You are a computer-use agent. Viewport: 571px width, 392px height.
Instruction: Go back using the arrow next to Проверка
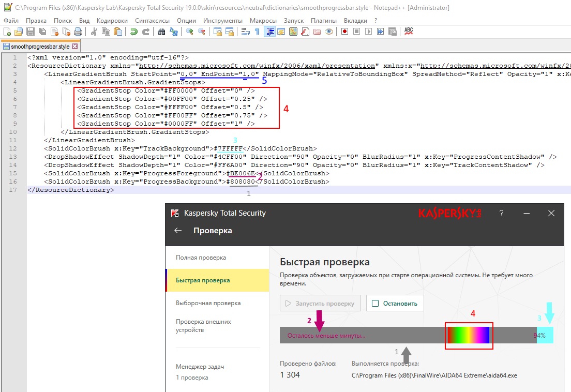(178, 231)
